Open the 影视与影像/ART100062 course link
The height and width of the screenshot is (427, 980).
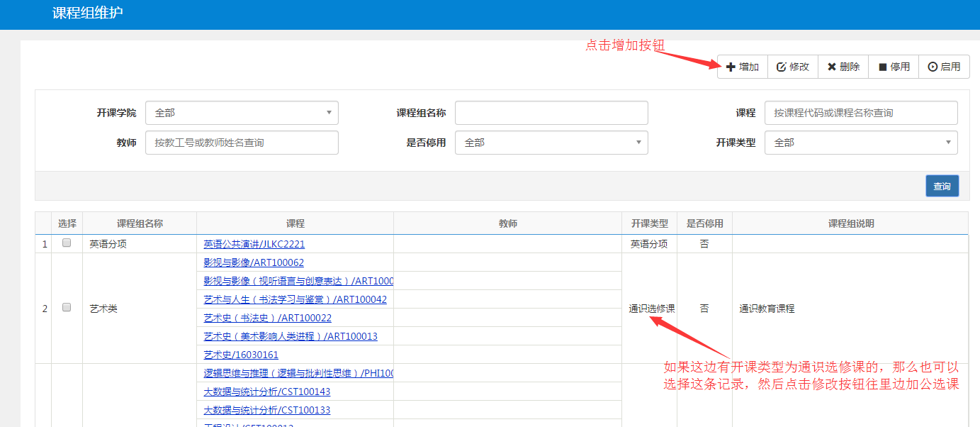(254, 262)
